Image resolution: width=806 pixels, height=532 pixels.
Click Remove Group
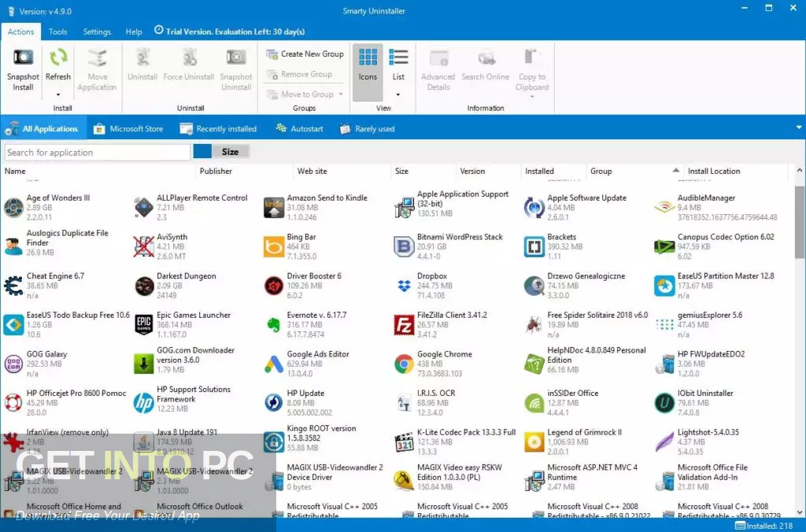click(x=299, y=74)
